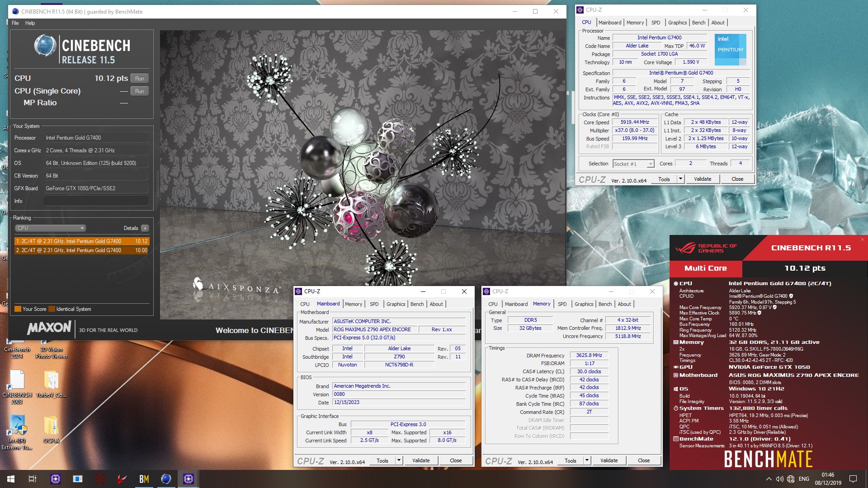Click the MP Ratio label in Cinebench

coord(40,103)
